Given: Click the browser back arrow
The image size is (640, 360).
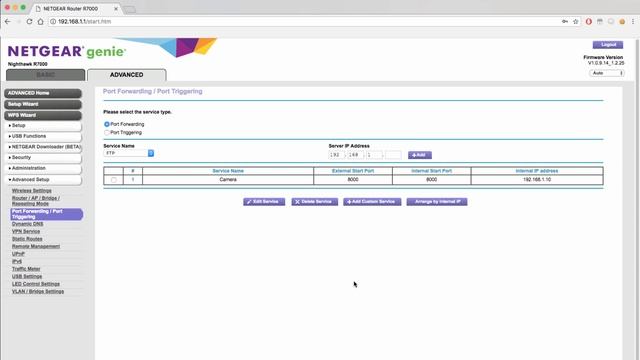Looking at the screenshot, I should click(x=8, y=21).
